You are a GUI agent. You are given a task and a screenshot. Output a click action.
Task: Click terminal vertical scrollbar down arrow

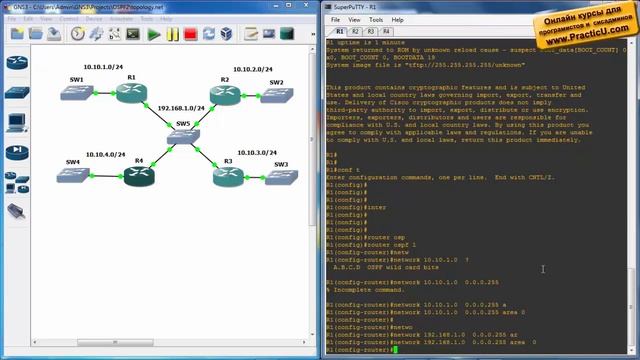[631, 350]
